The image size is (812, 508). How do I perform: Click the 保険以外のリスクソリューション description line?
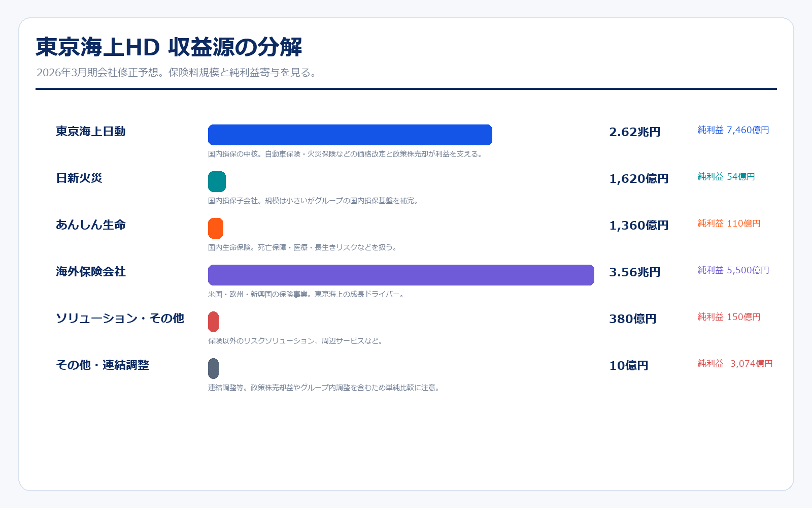pos(296,341)
